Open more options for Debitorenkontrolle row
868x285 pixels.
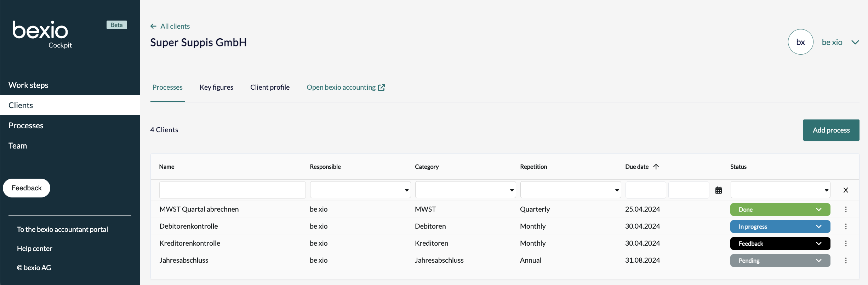pyautogui.click(x=845, y=227)
